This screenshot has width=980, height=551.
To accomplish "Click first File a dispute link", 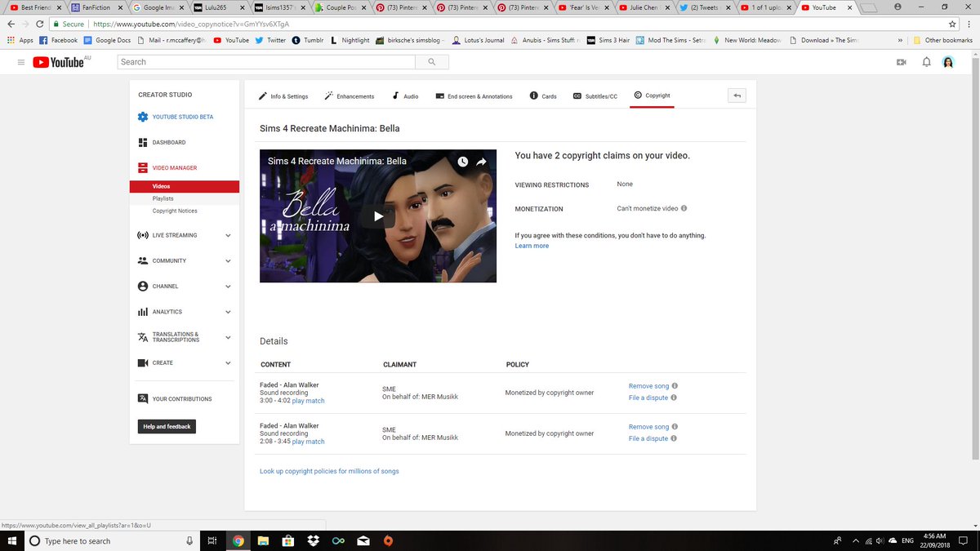I will (x=648, y=398).
